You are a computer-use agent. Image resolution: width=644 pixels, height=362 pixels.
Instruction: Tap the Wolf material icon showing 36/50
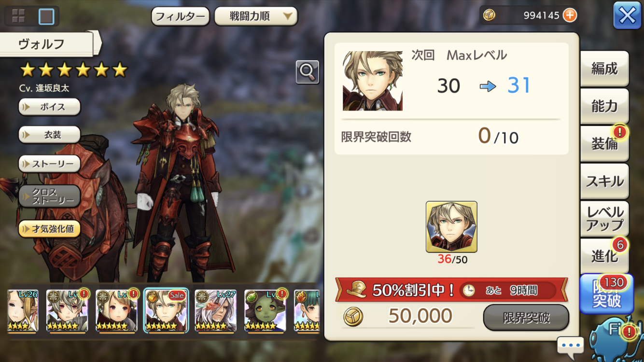[x=451, y=227]
